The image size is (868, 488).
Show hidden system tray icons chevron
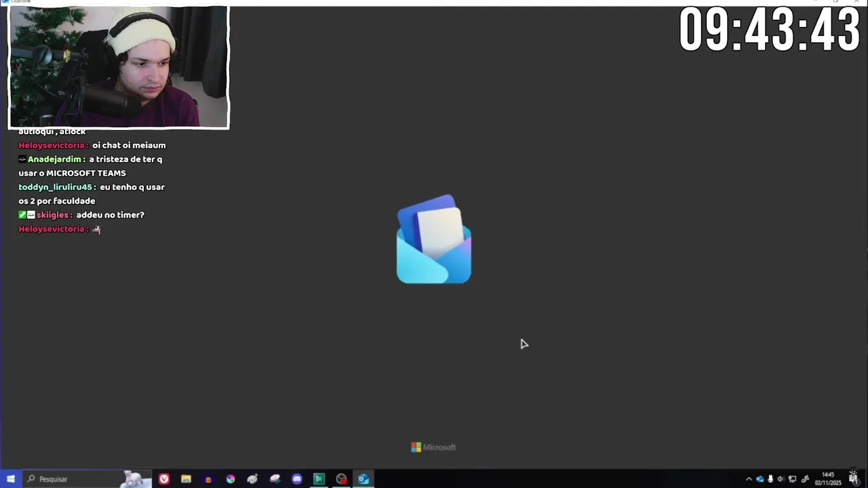[x=749, y=479]
